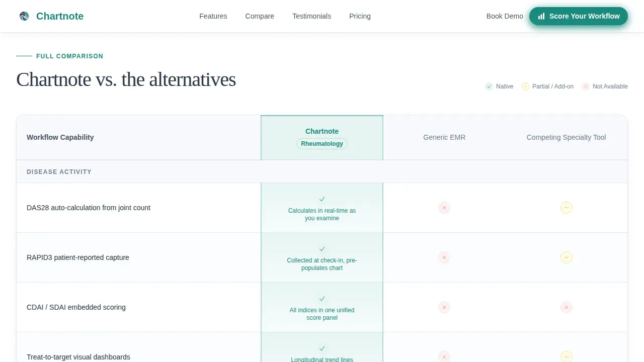Screen dimensions: 644x362
Task: Click Chartnote checkmark for CDAI / SDAI scoring
Action: click(x=322, y=299)
